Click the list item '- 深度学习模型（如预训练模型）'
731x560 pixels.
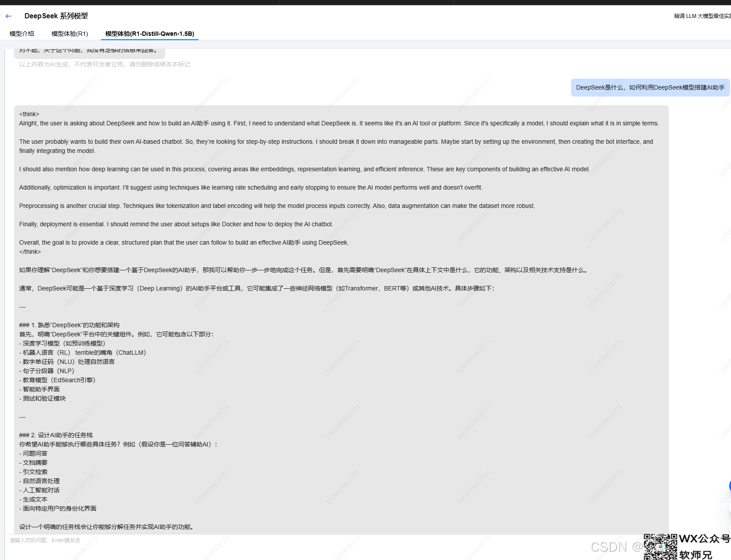pos(63,343)
